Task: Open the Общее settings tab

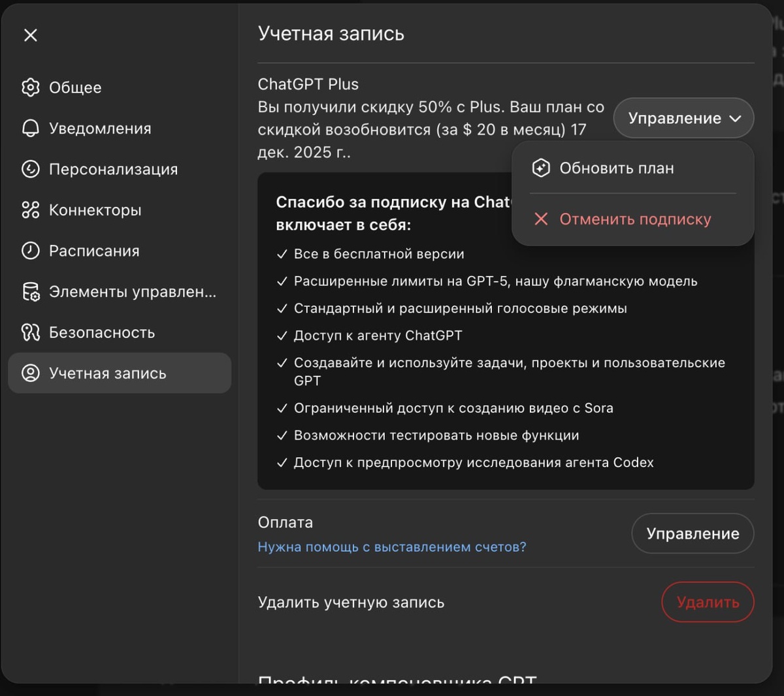Action: [120, 87]
